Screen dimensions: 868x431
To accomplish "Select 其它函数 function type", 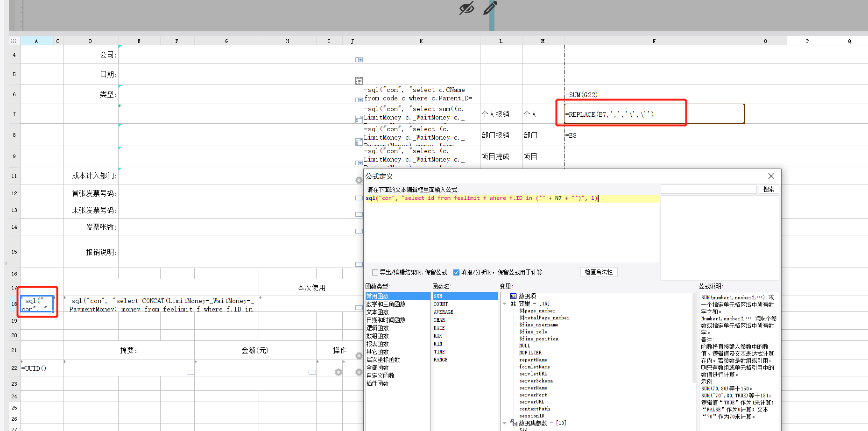I will click(398, 352).
